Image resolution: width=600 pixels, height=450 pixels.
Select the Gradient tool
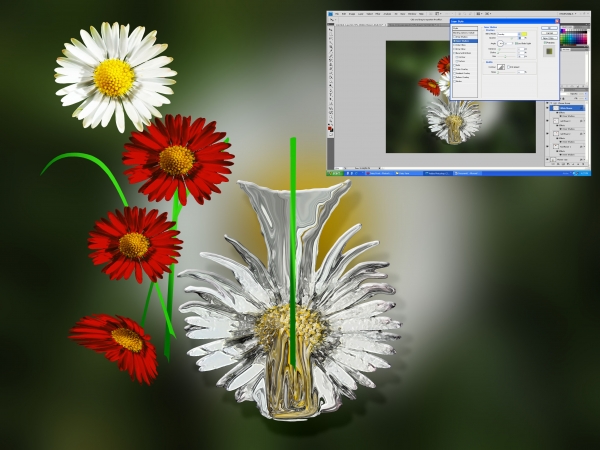330,75
